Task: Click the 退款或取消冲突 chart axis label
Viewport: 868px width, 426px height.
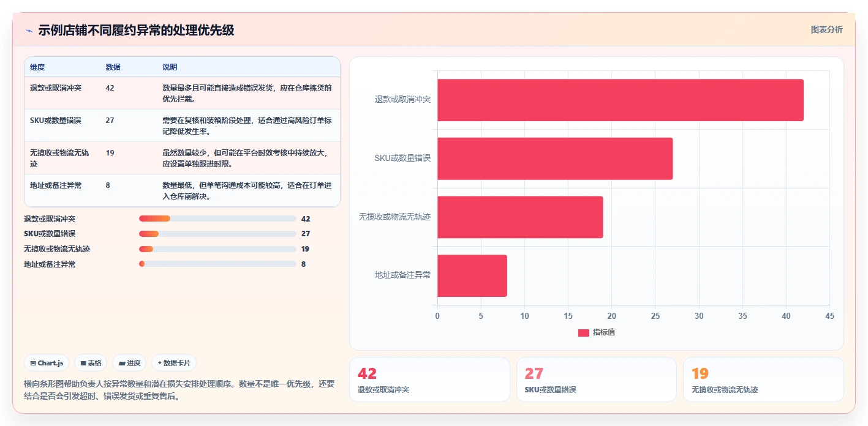Action: 402,99
